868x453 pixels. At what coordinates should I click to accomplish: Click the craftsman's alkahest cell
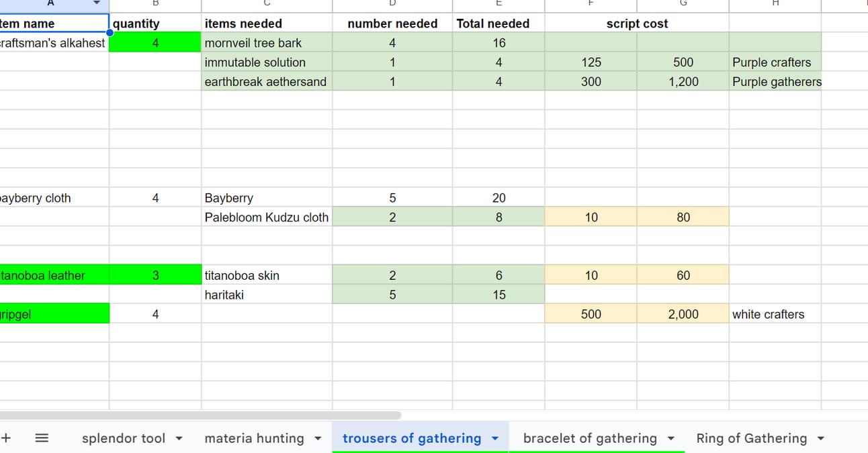(x=54, y=43)
